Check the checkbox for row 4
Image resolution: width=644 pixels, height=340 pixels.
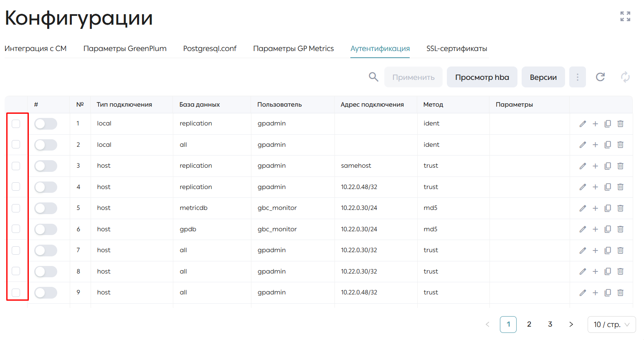(x=16, y=187)
